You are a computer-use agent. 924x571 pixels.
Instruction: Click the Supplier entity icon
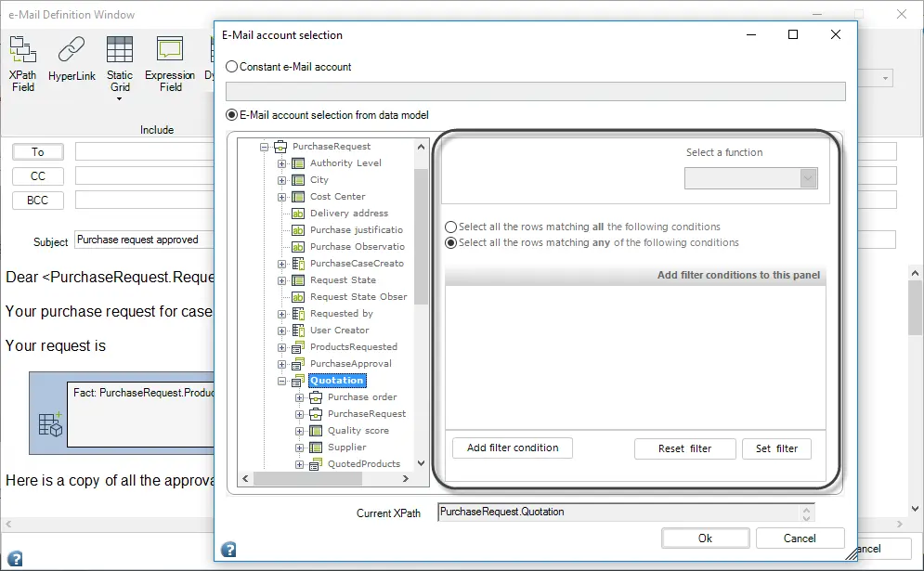tap(316, 448)
